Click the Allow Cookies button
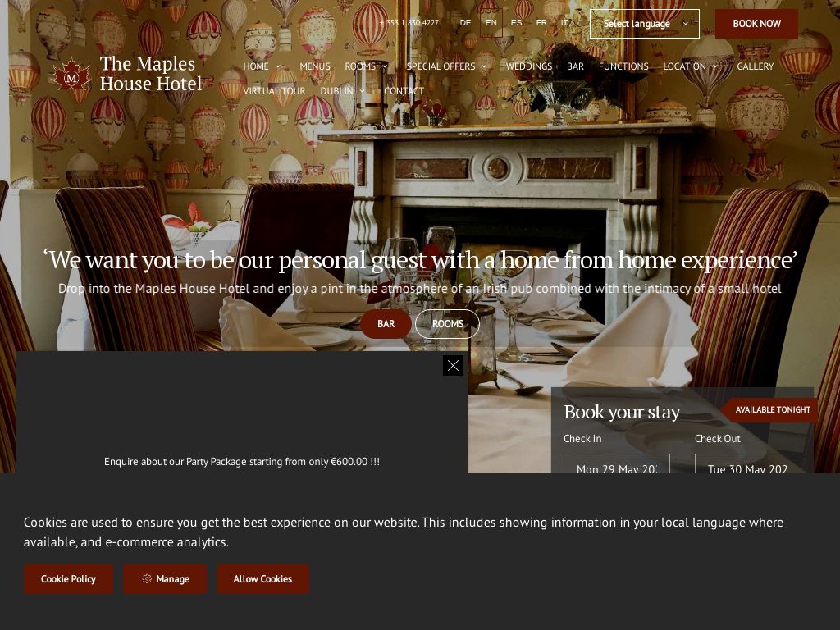Screen dimensions: 840x630 pos(262,579)
